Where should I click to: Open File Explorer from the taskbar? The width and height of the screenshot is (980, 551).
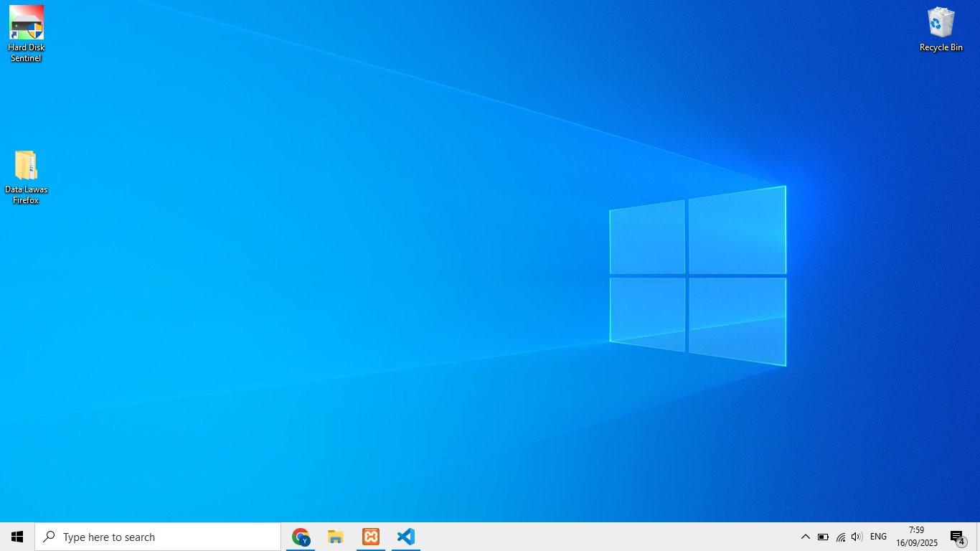click(336, 537)
